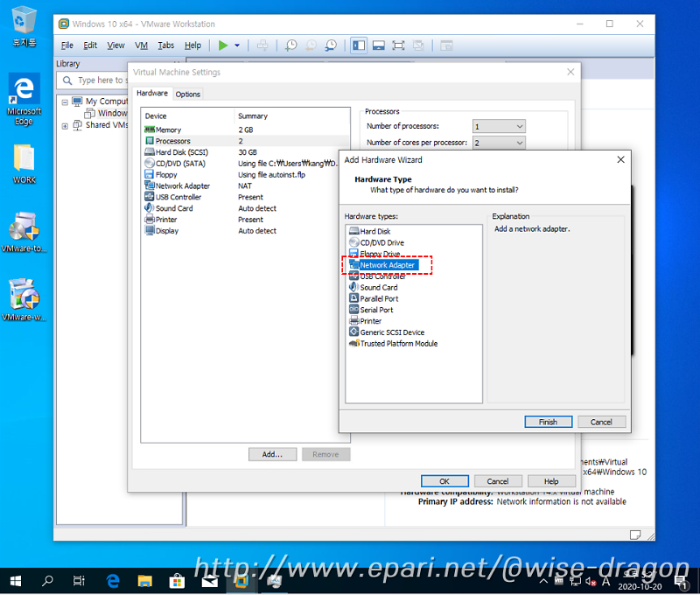Click OK in Virtual Machine Settings

tap(444, 481)
